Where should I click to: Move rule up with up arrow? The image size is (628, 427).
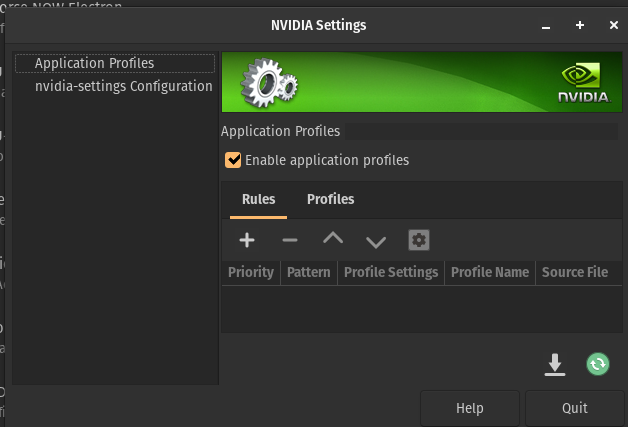[x=333, y=240]
